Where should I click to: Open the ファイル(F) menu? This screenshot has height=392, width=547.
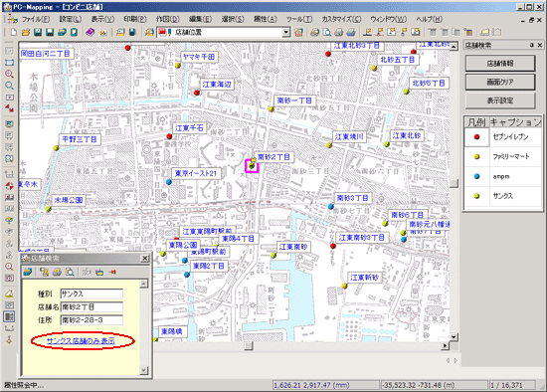[x=36, y=20]
